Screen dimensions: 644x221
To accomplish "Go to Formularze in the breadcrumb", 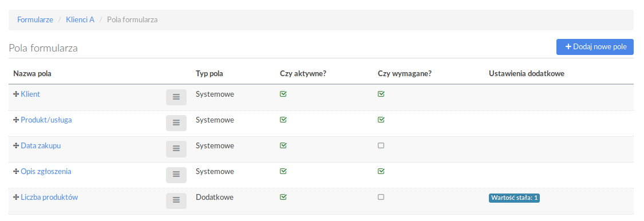I will coord(35,19).
